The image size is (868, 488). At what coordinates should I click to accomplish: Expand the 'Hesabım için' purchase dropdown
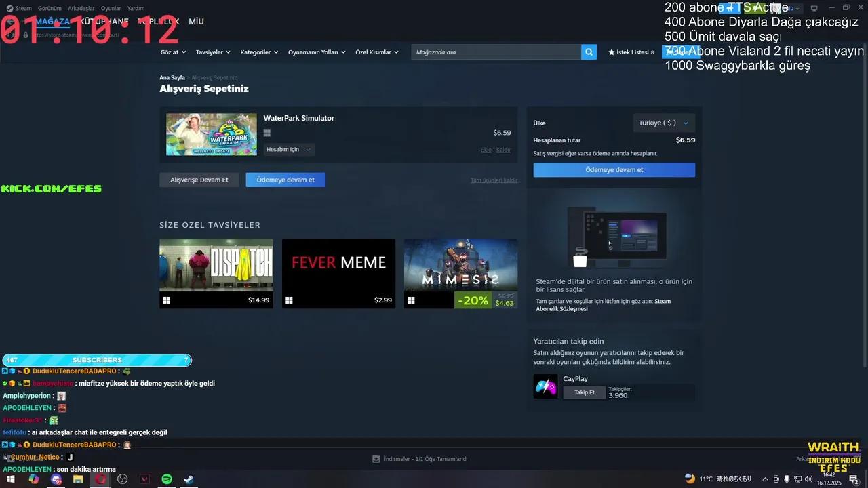[x=288, y=150]
